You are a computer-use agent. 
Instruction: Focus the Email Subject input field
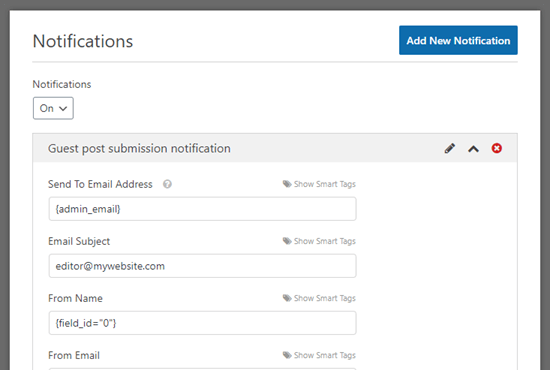[x=203, y=266]
